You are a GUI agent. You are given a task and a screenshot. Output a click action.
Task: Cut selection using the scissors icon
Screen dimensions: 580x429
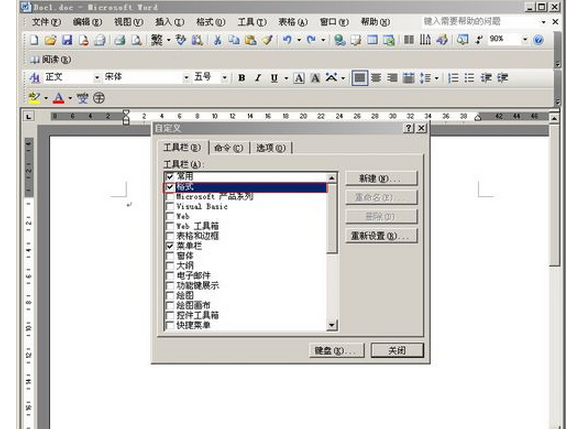pyautogui.click(x=218, y=40)
